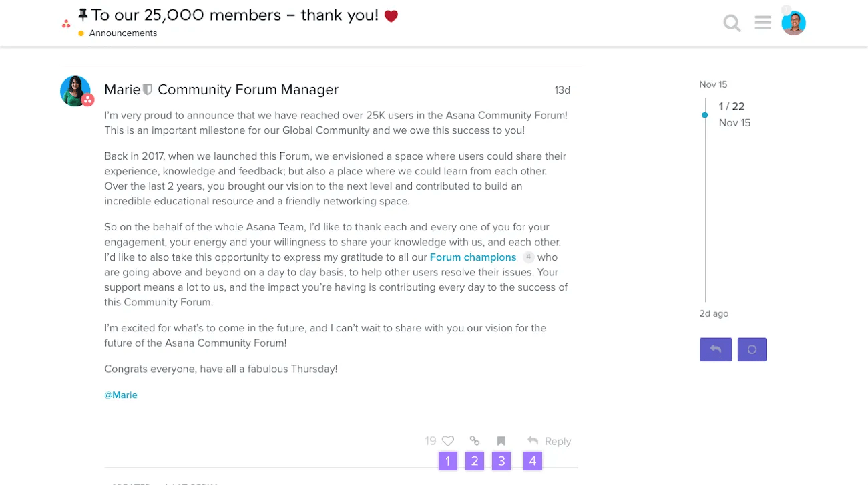Open the hamburger menu

point(763,23)
